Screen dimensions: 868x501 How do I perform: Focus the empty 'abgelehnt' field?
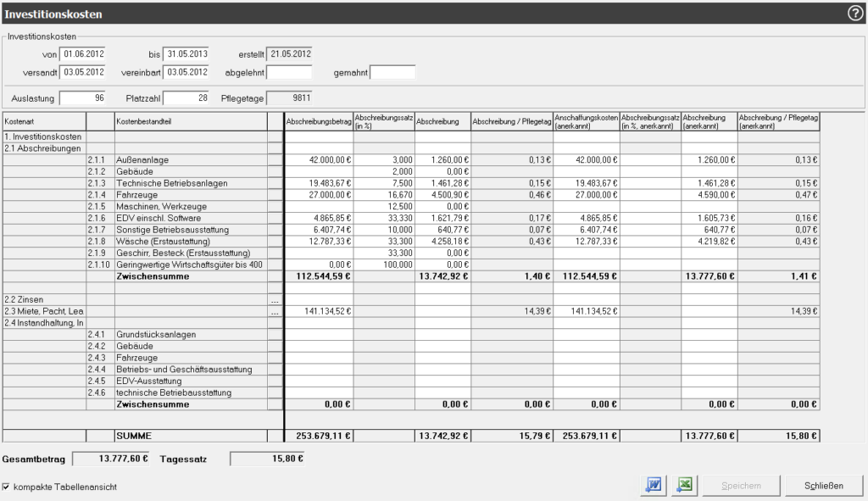tap(289, 72)
